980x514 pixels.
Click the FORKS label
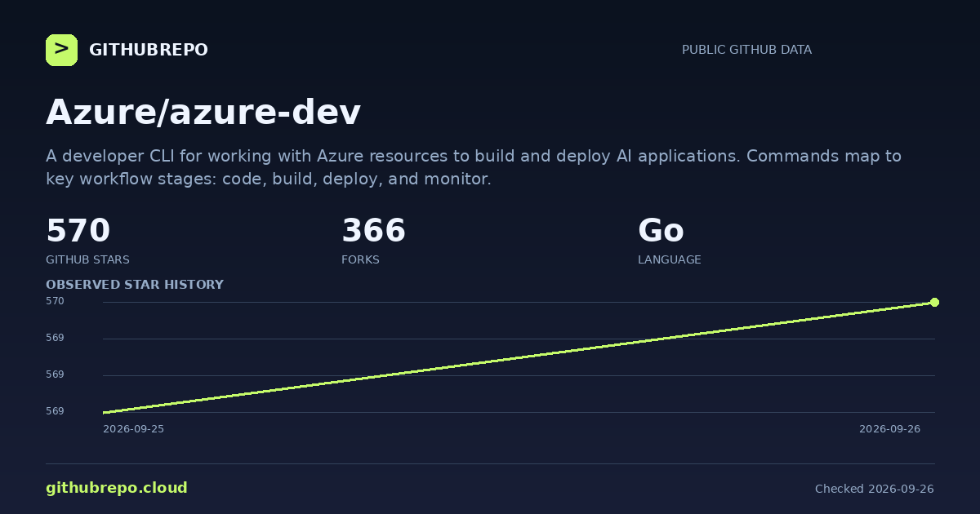point(360,259)
